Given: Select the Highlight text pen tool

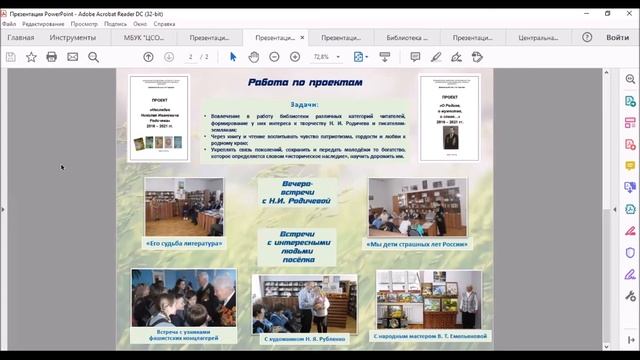Looking at the screenshot, I should tap(436, 57).
